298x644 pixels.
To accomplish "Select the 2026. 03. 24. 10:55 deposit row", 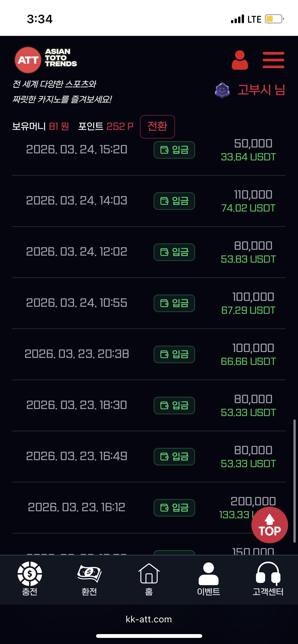I will point(76,303).
